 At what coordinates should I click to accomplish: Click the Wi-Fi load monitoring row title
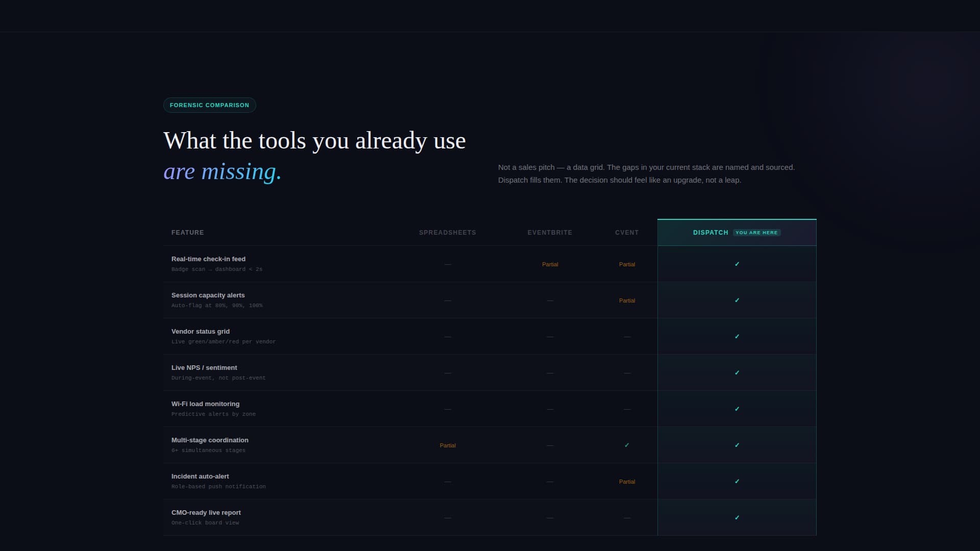coord(205,404)
